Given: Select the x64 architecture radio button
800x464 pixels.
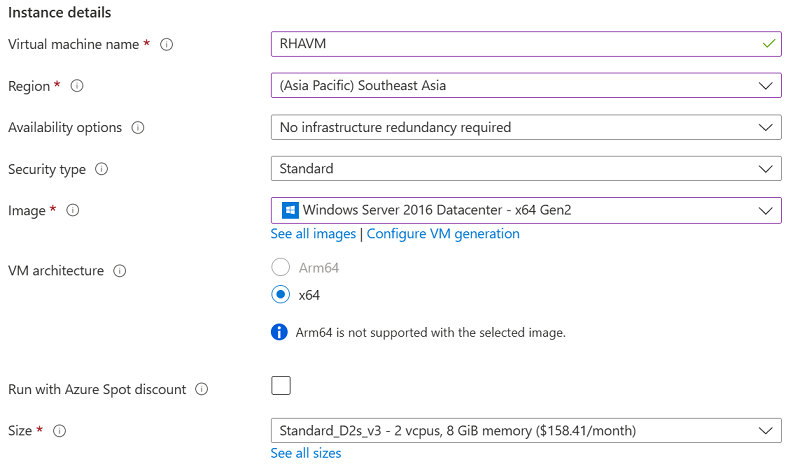Looking at the screenshot, I should (281, 295).
